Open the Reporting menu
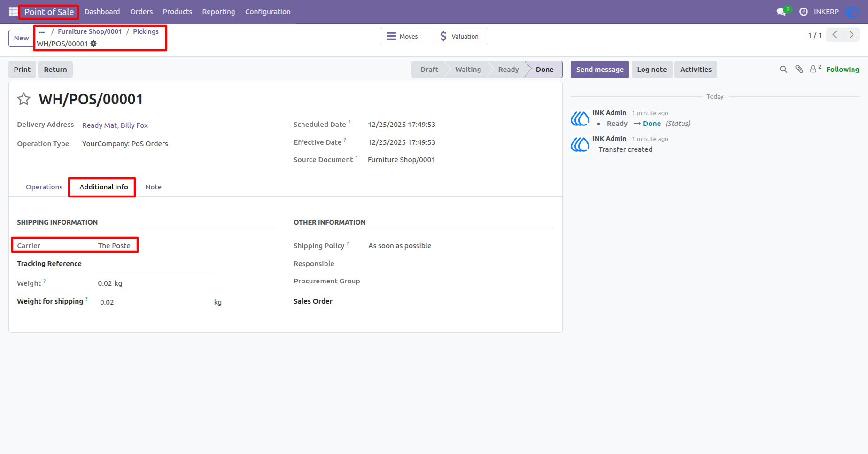868x454 pixels. 218,12
